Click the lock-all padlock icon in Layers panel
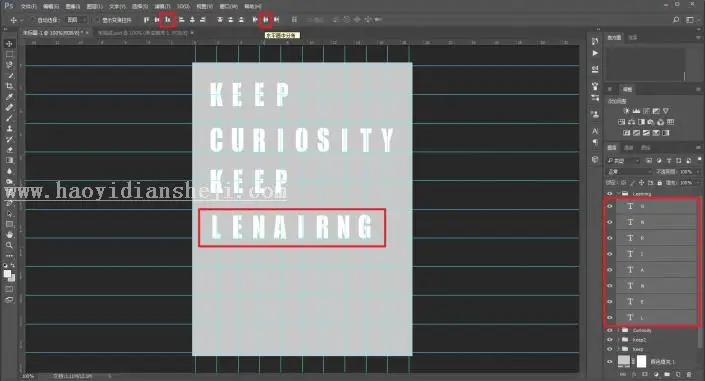The width and height of the screenshot is (705, 381). point(659,183)
